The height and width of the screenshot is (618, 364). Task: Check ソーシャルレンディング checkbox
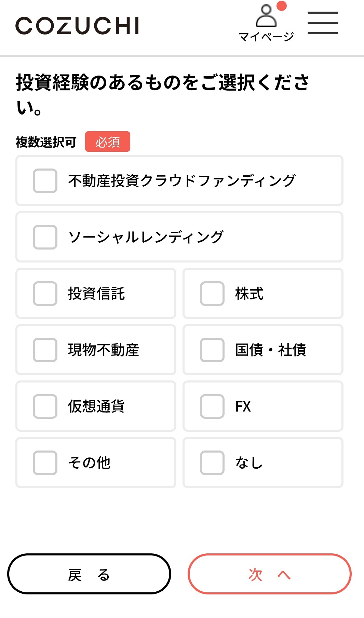pos(45,237)
